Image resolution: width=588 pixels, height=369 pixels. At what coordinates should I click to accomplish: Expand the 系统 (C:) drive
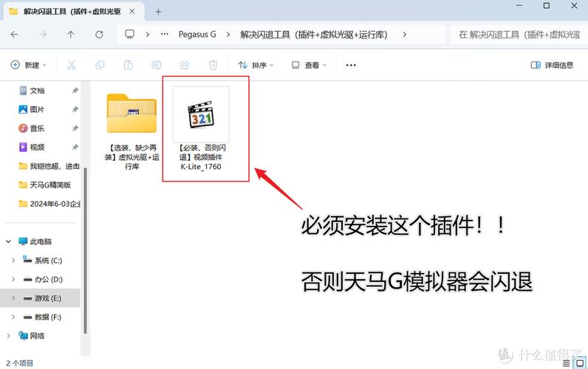13,261
